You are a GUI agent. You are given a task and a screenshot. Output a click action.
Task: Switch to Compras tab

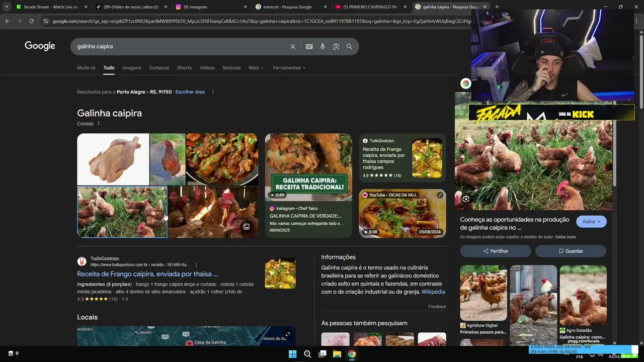159,67
